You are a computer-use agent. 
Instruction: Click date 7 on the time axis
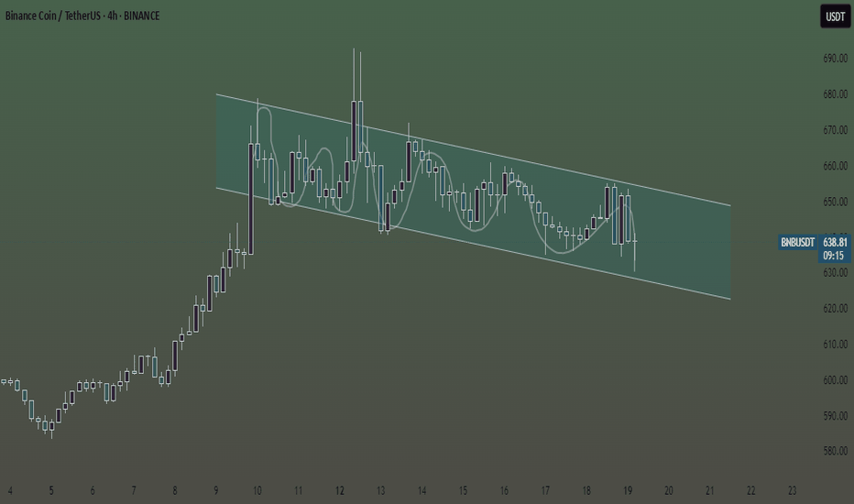pyautogui.click(x=134, y=491)
